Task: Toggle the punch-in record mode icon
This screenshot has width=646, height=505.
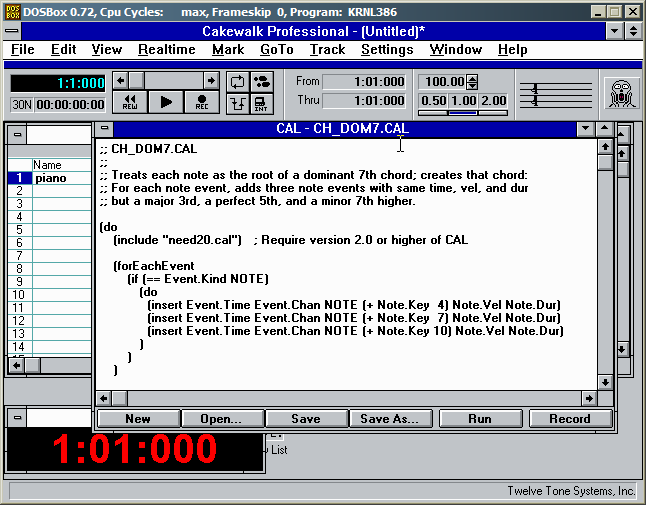Action: (x=237, y=103)
